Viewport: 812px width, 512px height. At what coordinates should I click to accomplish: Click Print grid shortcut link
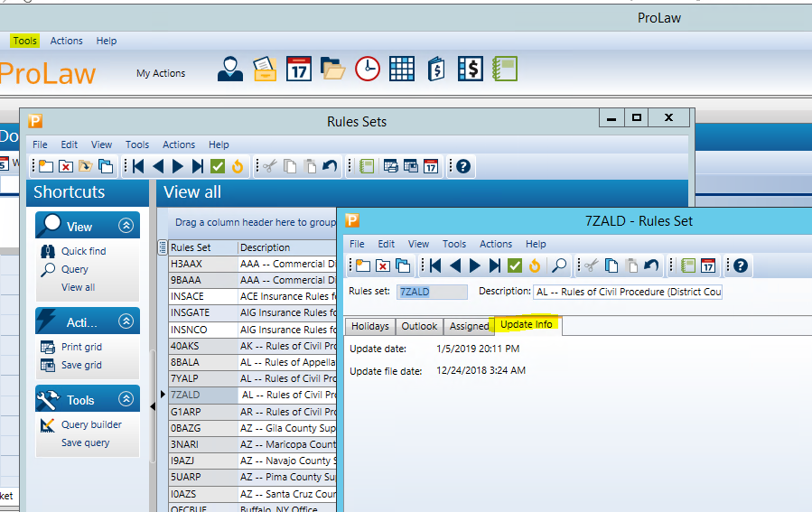pyautogui.click(x=81, y=347)
